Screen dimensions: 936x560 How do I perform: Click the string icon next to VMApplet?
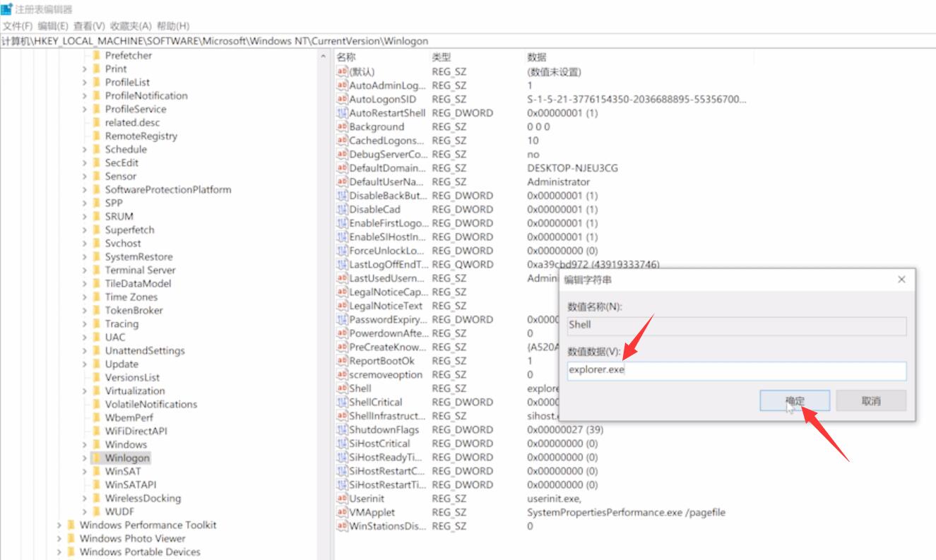point(343,512)
